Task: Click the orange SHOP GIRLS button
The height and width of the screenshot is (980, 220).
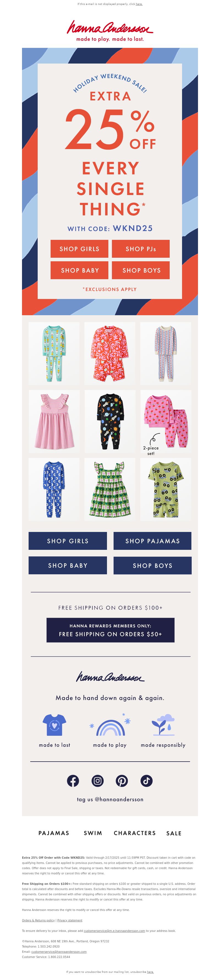Action: click(79, 249)
